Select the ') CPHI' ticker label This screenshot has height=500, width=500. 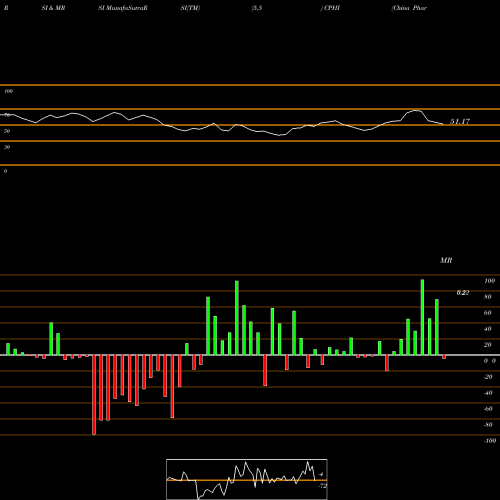tap(330, 8)
